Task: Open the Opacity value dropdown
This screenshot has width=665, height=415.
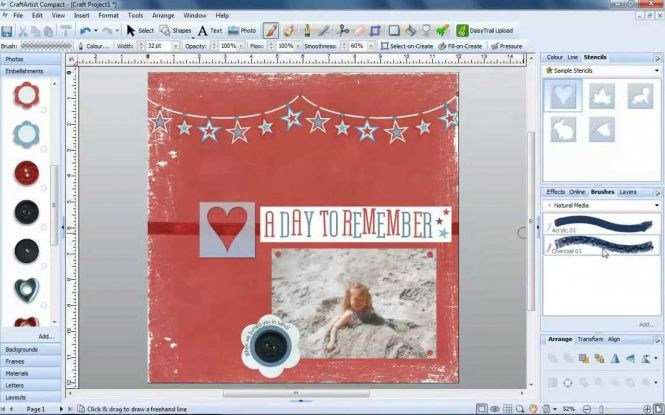Action: (x=241, y=46)
